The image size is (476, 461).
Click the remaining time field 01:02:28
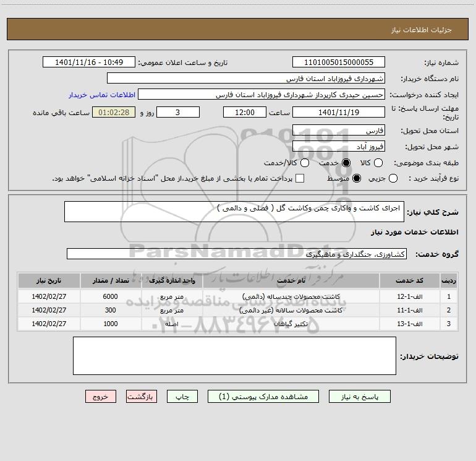114,112
